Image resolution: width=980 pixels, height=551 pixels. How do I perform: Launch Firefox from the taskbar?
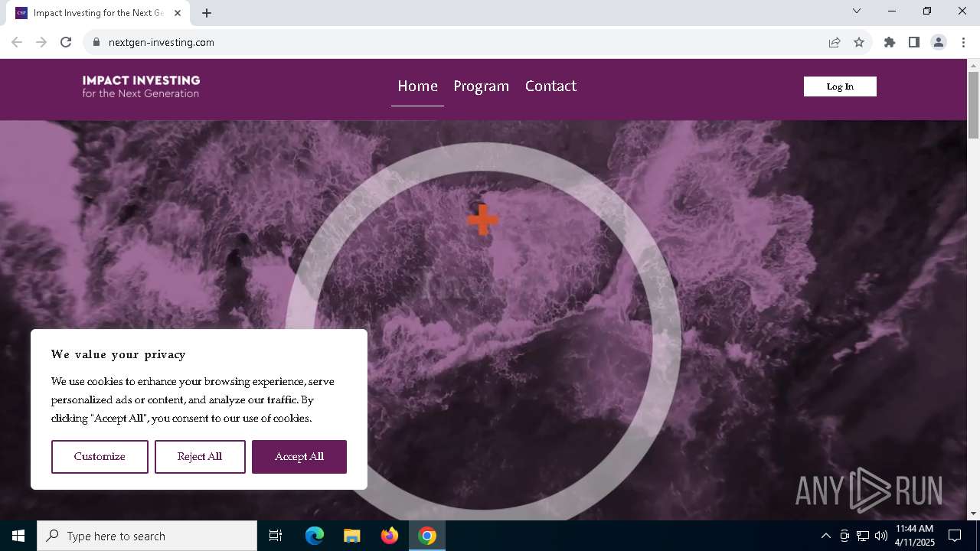coord(390,536)
